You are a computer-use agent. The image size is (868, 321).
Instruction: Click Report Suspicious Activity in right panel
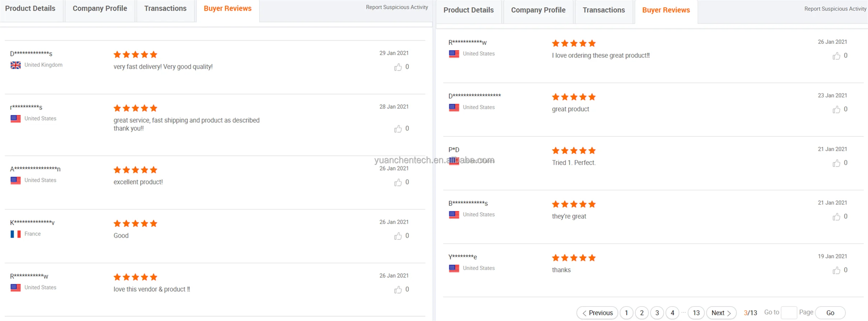coord(835,9)
